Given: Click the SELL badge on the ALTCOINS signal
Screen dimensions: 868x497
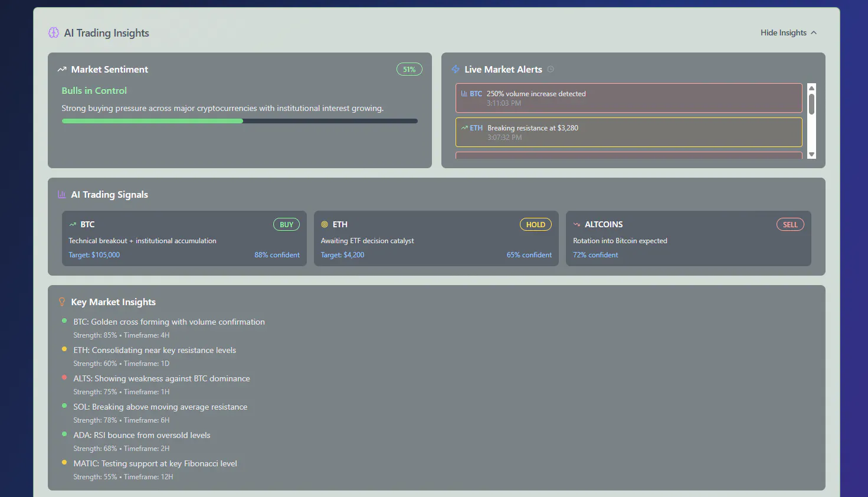Looking at the screenshot, I should point(790,224).
